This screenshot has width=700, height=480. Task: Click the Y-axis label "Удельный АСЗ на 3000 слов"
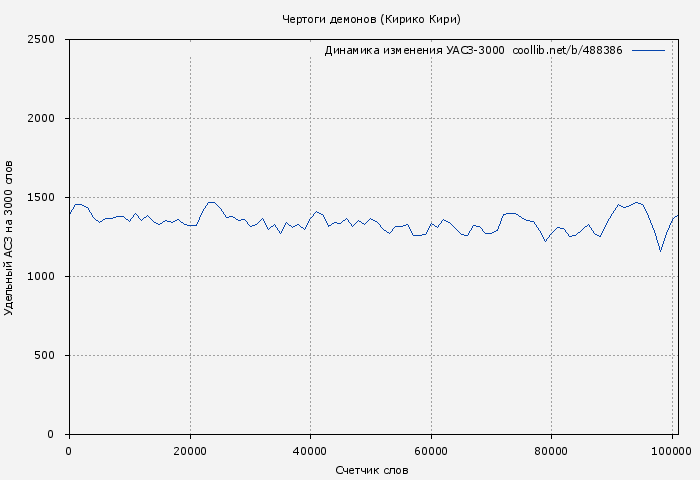pos(10,237)
